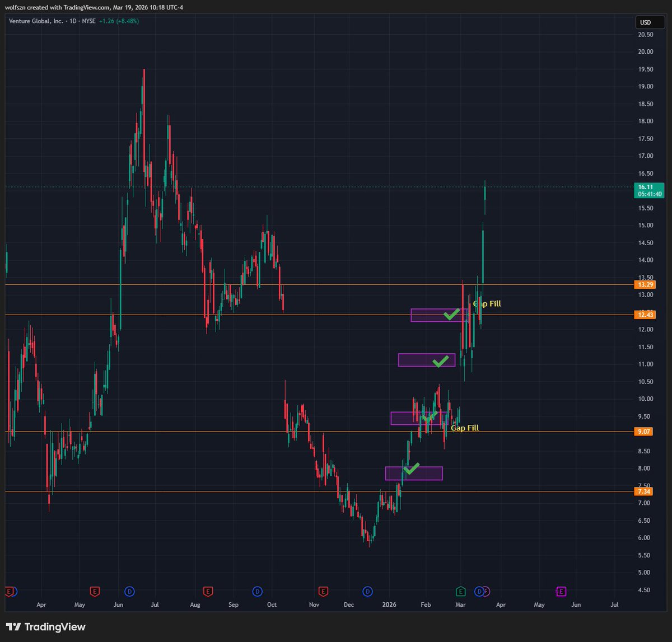Open the magenta future earnings marker
Screen dimensions: 672x642
560,591
